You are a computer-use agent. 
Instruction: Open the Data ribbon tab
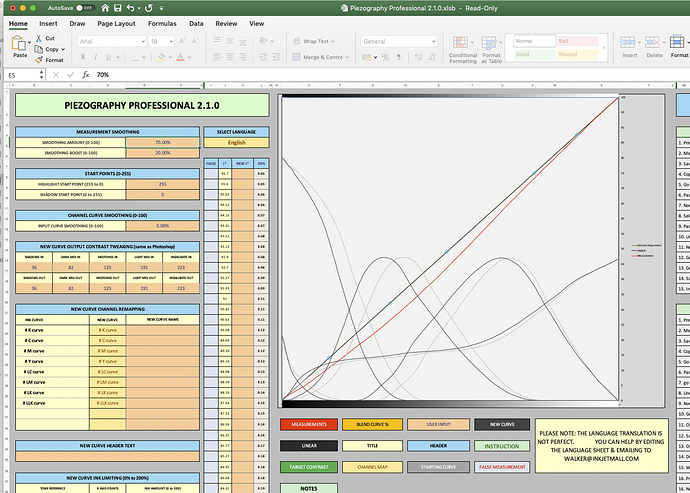click(x=196, y=24)
